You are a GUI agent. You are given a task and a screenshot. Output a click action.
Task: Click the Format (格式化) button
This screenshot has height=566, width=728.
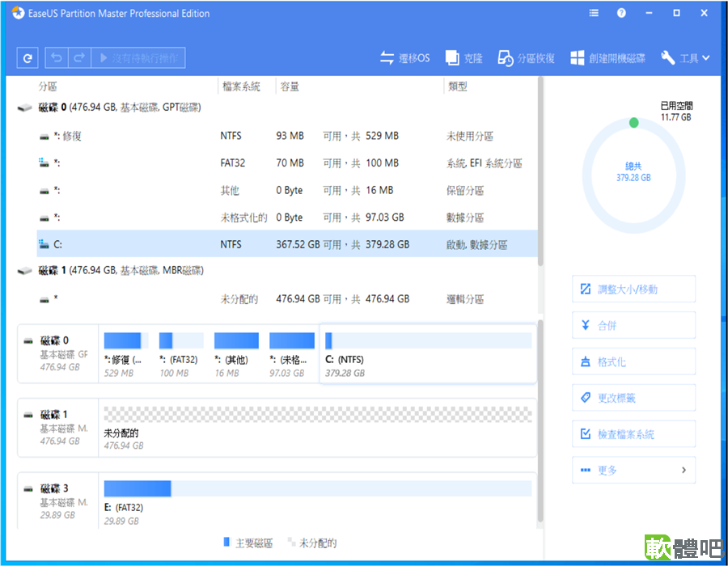(x=633, y=361)
